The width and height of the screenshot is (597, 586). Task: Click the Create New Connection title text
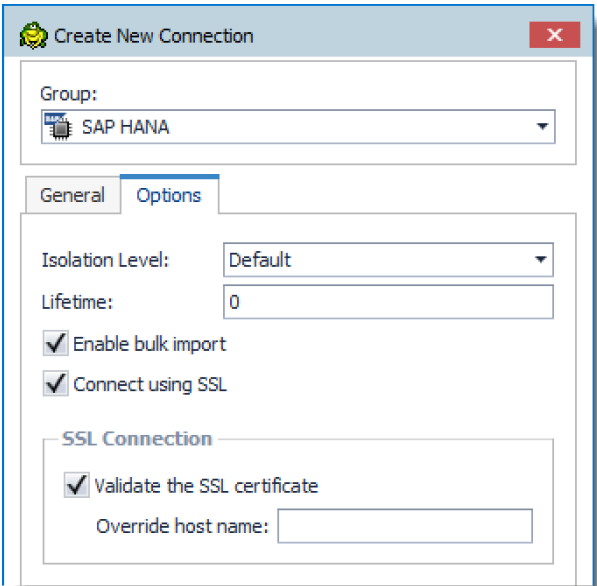point(153,36)
